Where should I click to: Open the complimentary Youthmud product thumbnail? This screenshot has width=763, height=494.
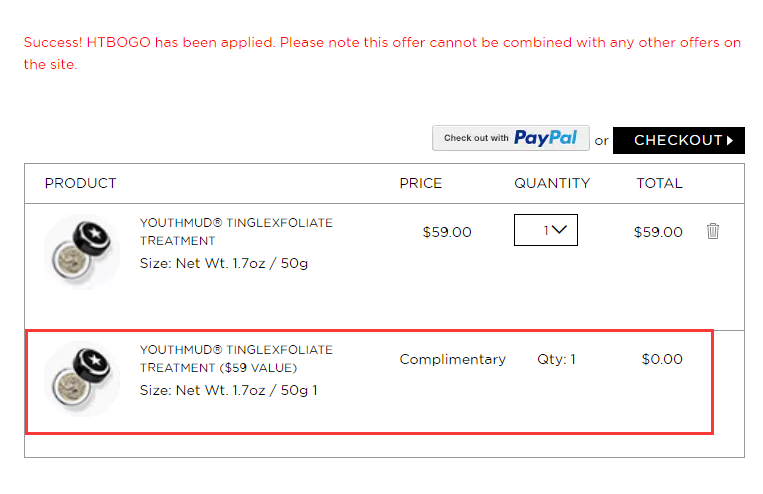(82, 379)
